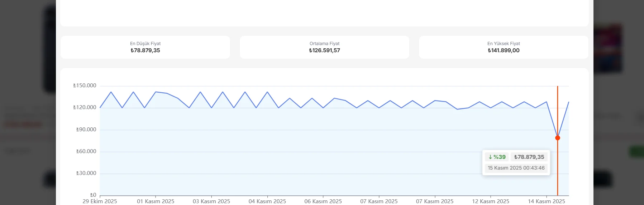Screen dimensions: 644x205
Task: Click the ↓ %39 drop badge in tooltip
Action: tap(497, 157)
